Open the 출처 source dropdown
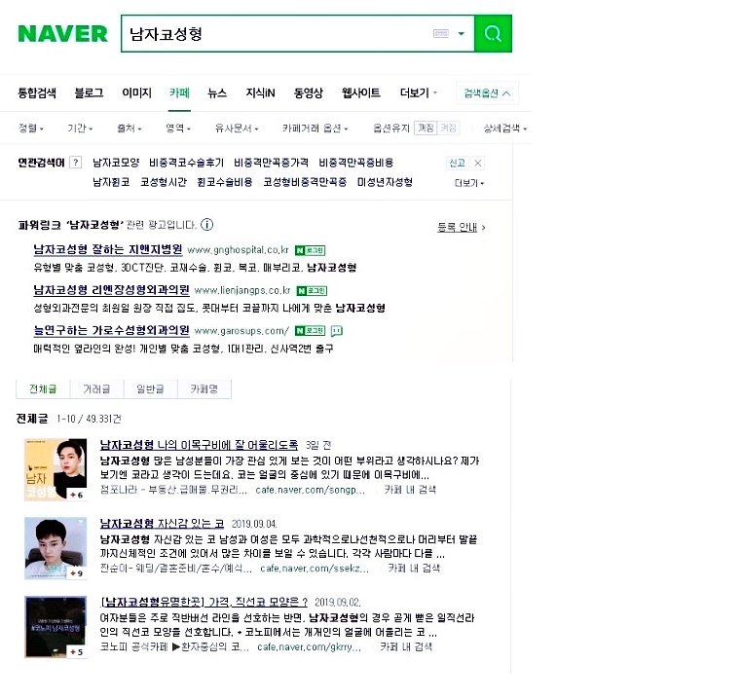The image size is (742, 700). (x=130, y=129)
